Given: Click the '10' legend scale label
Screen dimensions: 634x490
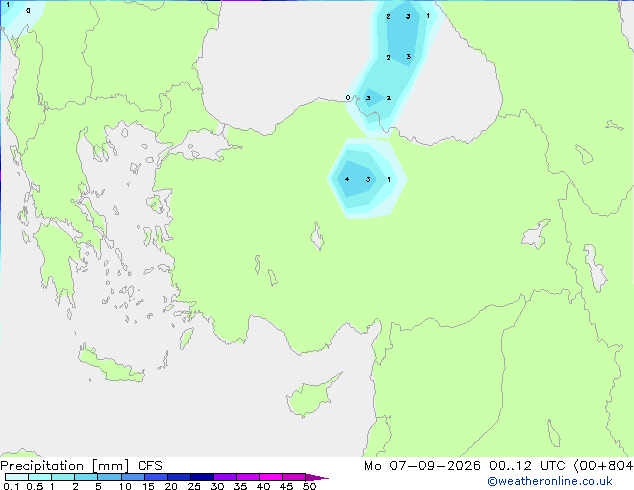Looking at the screenshot, I should (x=125, y=486).
